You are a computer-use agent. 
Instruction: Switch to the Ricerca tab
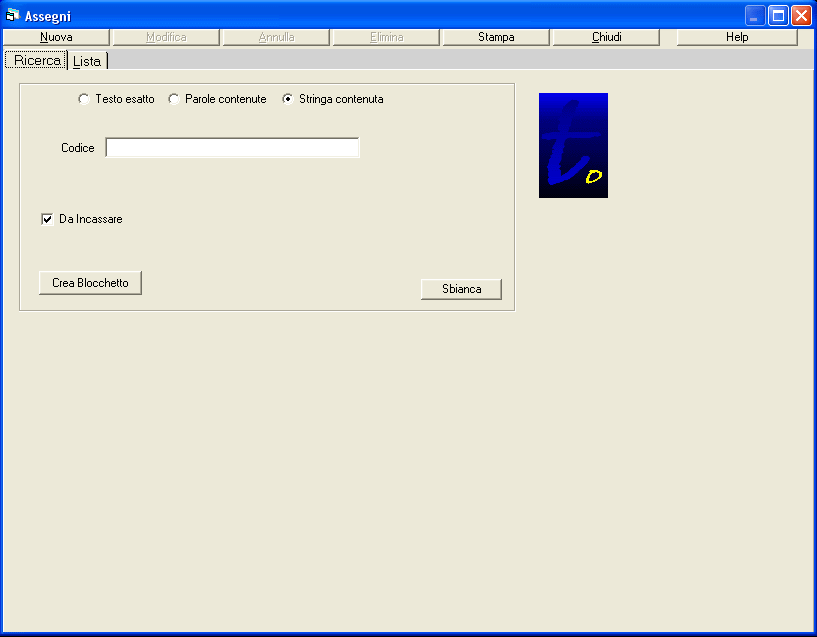[x=36, y=60]
